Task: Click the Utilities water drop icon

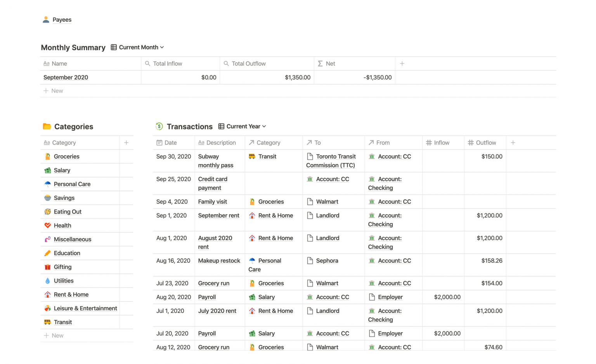Action: tap(48, 281)
